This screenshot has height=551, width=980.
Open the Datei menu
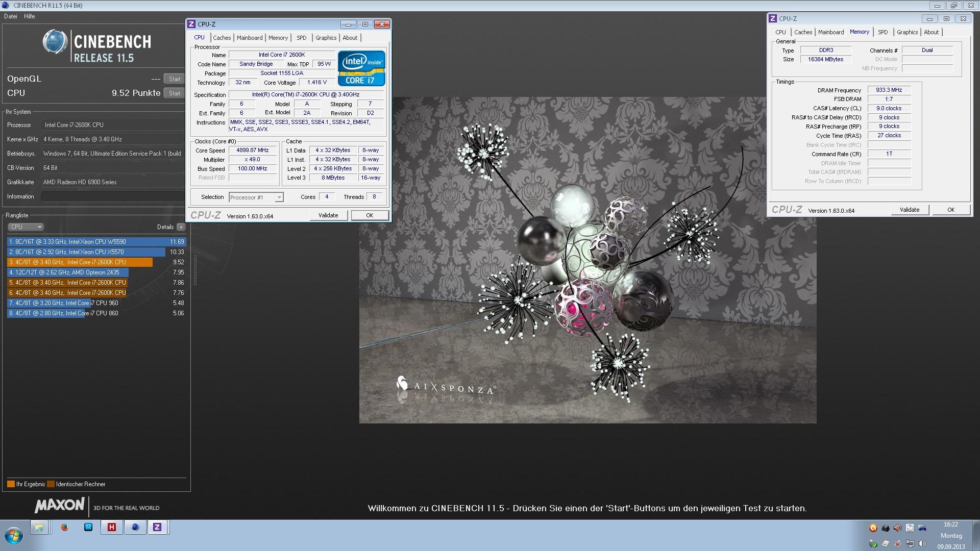click(11, 16)
